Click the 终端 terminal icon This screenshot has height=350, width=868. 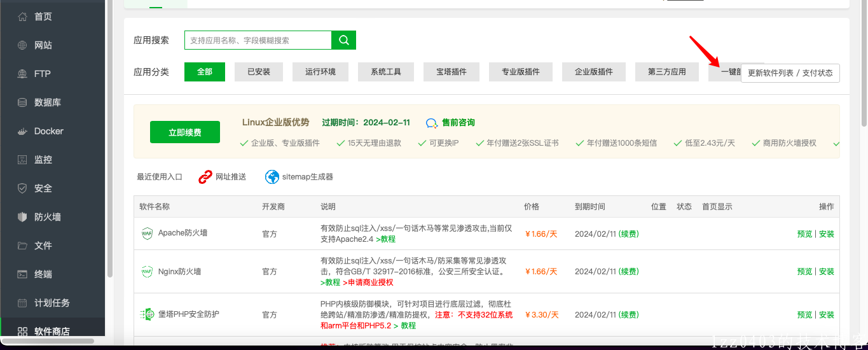click(22, 274)
